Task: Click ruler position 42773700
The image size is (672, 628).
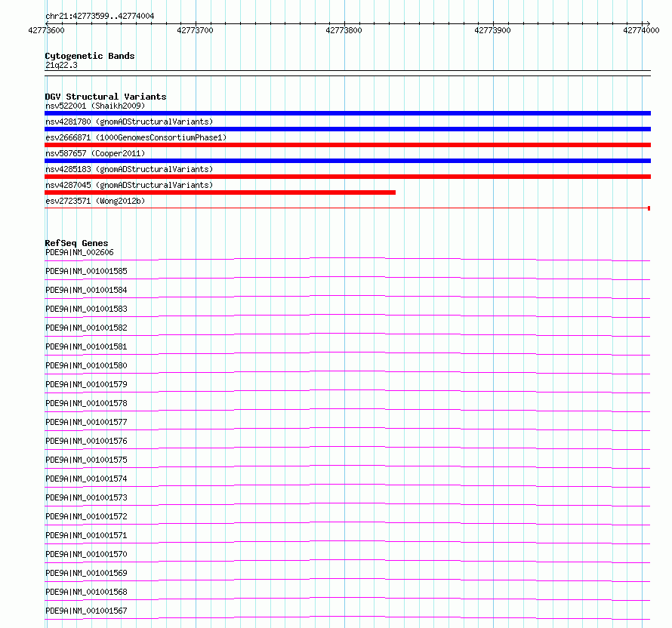Action: (195, 30)
